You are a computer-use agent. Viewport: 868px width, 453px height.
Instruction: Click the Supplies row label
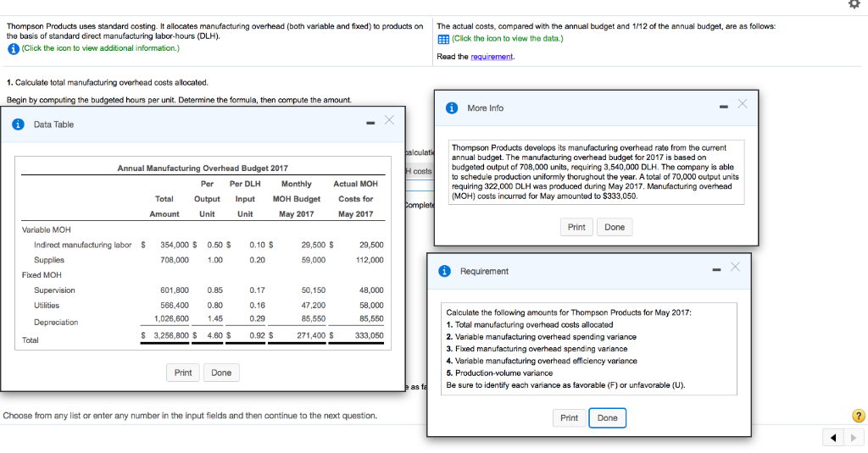[x=48, y=260]
